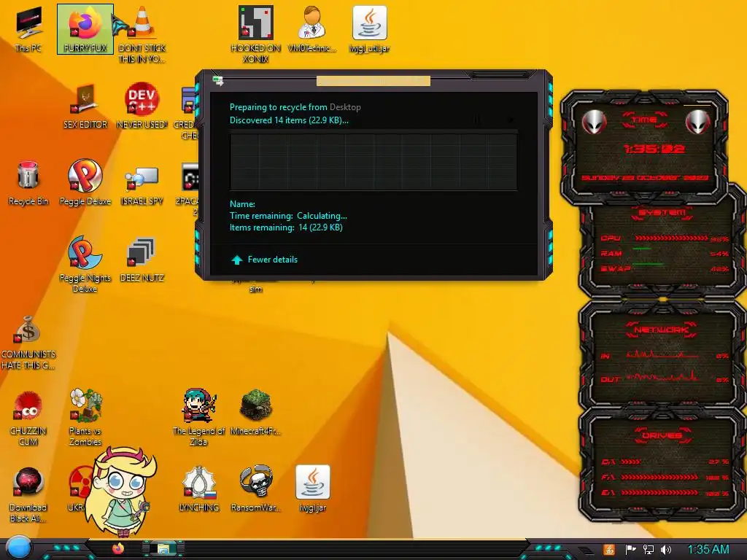Click the recycle dialog title bar icon
This screenshot has height=560, width=747.
coord(218,80)
